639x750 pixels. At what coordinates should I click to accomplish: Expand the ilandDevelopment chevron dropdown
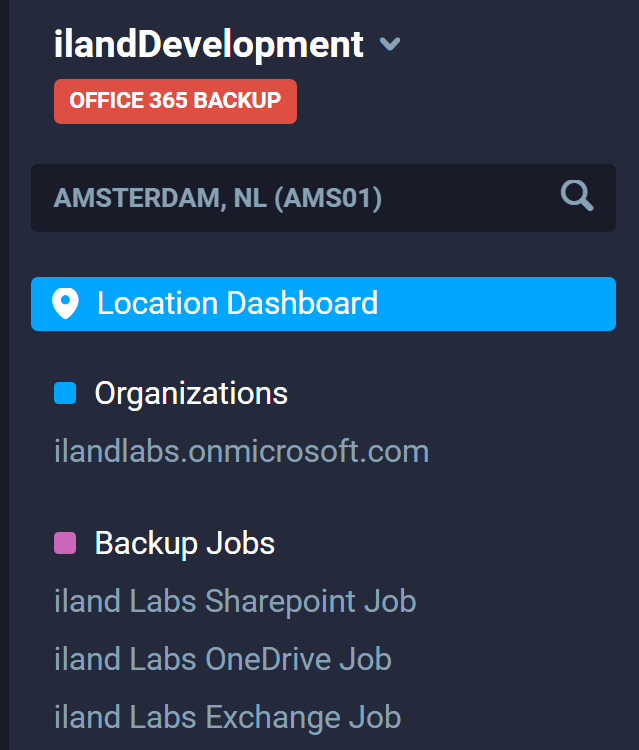(390, 45)
